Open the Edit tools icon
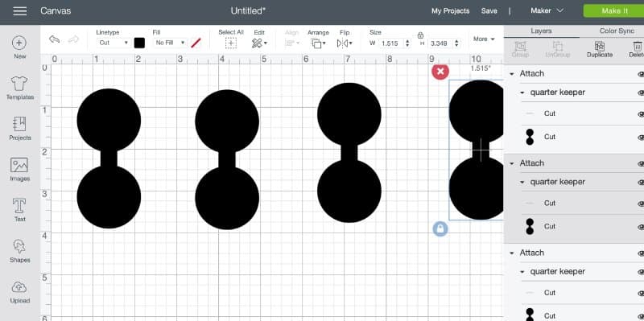Viewport: 644px width, 321px height. tap(259, 43)
